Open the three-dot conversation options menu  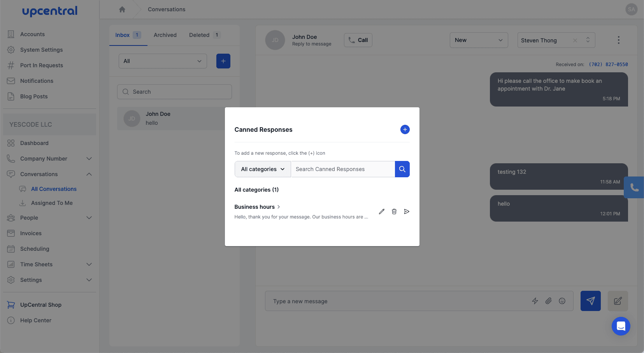[x=618, y=40]
